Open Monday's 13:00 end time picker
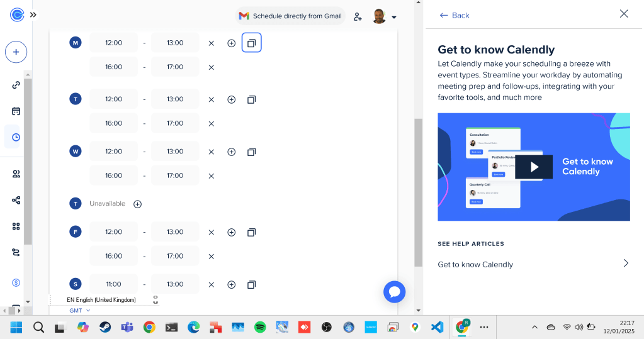Viewport: 644px width, 339px height. [x=175, y=43]
